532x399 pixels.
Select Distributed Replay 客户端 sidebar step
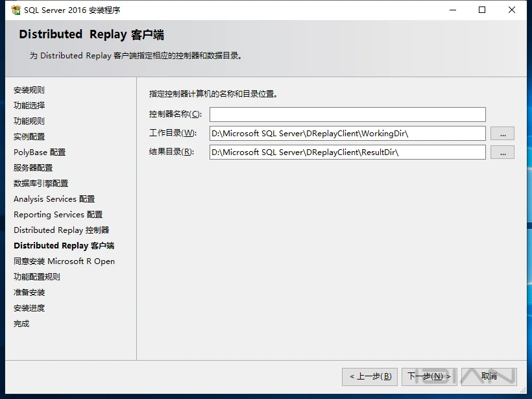[x=64, y=246]
